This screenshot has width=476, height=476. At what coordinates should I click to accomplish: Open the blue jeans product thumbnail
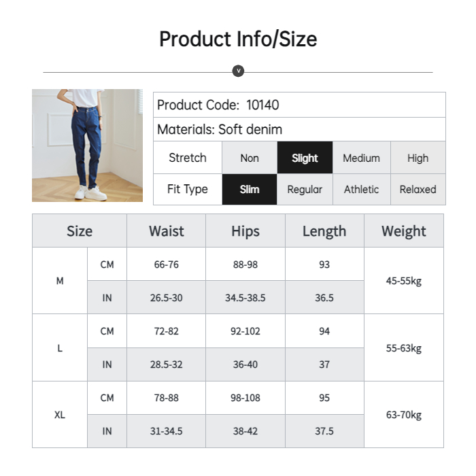click(x=87, y=146)
